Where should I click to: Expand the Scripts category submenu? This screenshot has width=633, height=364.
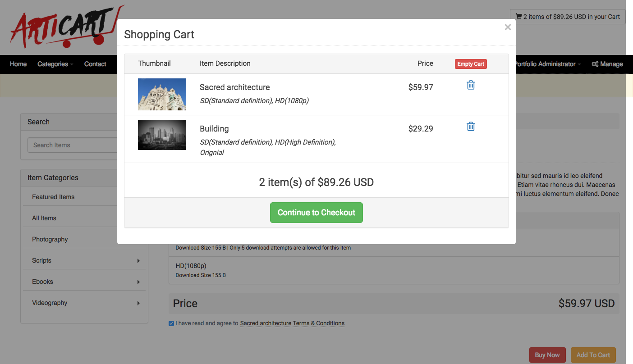tap(138, 261)
